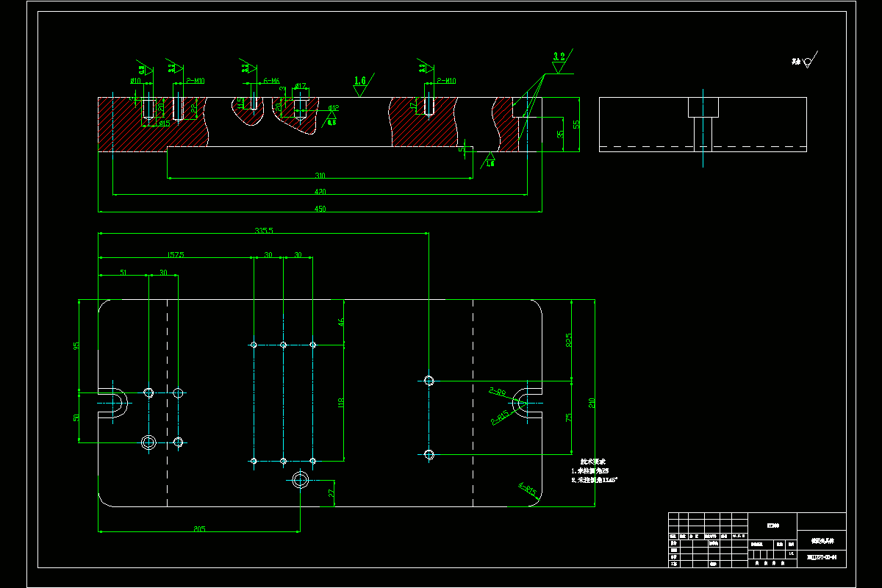Click the 51 dimension label
Image resolution: width=882 pixels, height=588 pixels.
coord(123,273)
